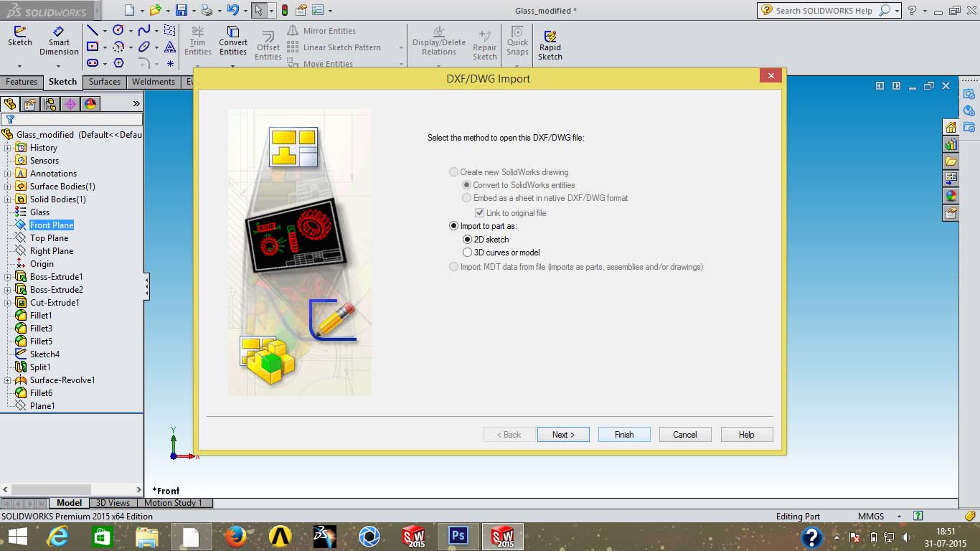980x551 pixels.
Task: Expand the Boss-Extrude1 feature
Action: click(x=8, y=277)
